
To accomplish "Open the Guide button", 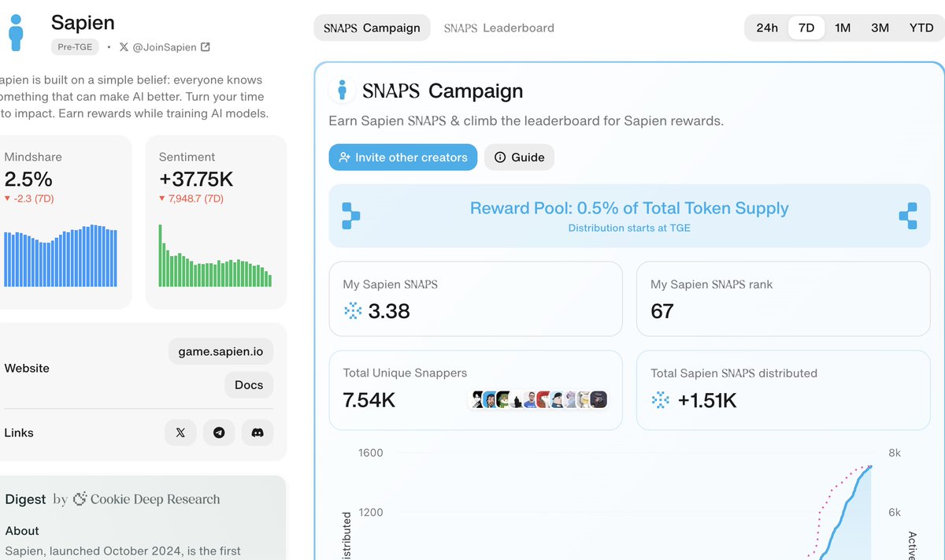I will click(x=520, y=158).
